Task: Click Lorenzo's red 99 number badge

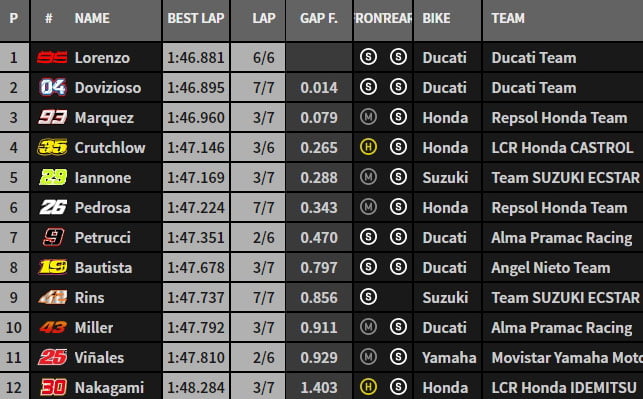Action: (52, 57)
